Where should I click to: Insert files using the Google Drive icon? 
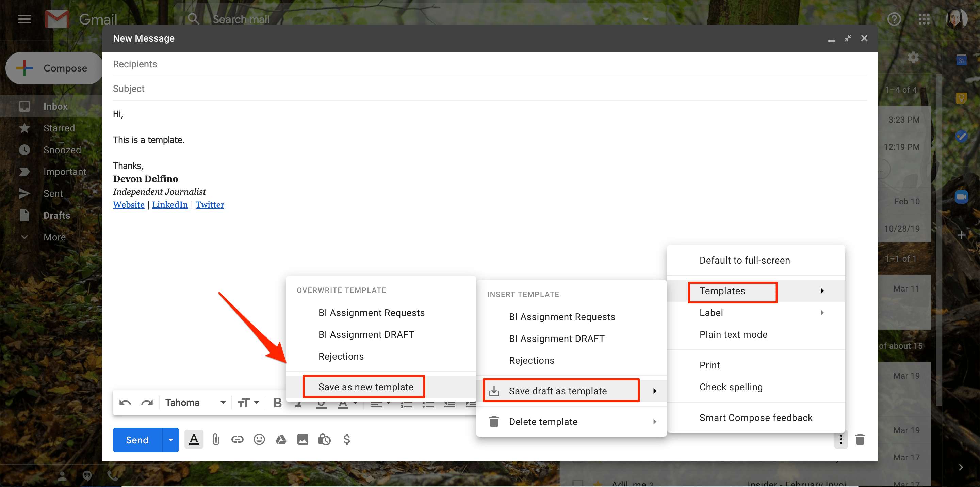point(281,440)
